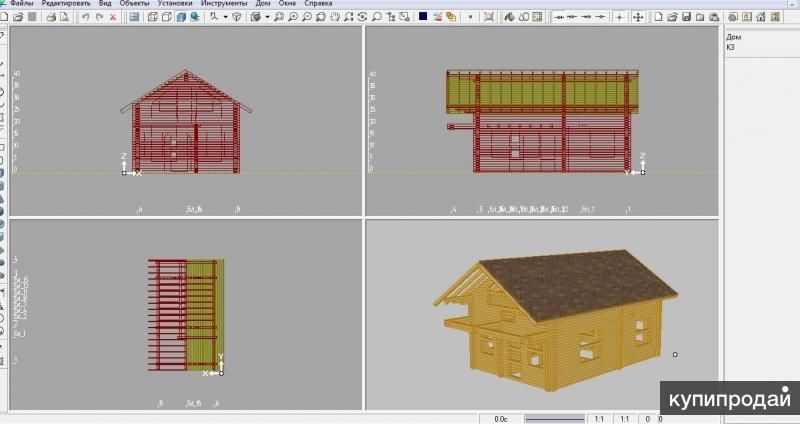This screenshot has height=424, width=800.
Task: Open the Файлы menu
Action: [21, 3]
